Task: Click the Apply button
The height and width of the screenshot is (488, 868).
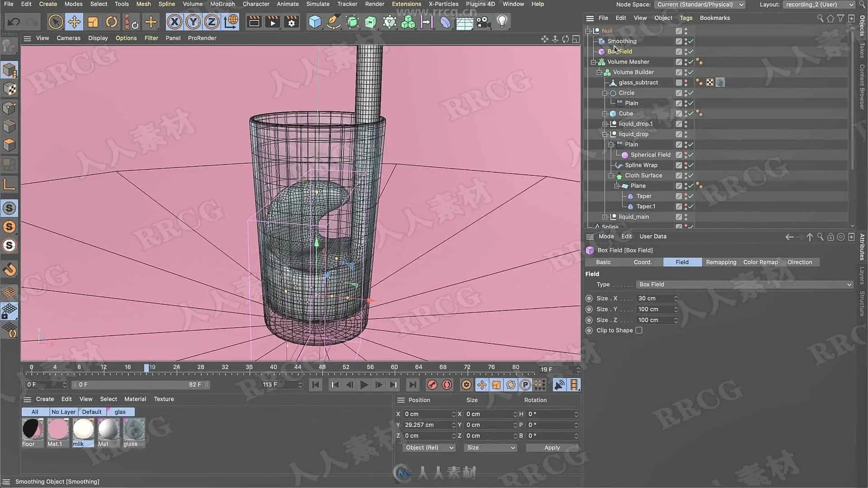Action: tap(552, 448)
